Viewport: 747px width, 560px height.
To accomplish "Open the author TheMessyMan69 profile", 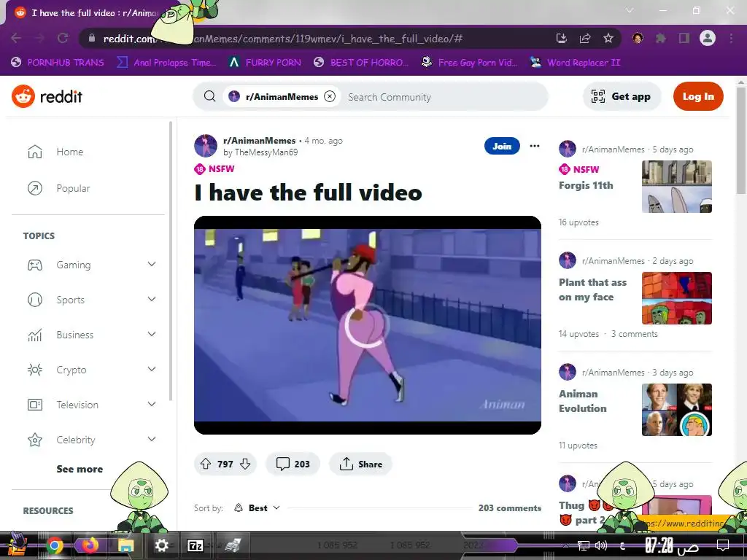I will coord(266,152).
